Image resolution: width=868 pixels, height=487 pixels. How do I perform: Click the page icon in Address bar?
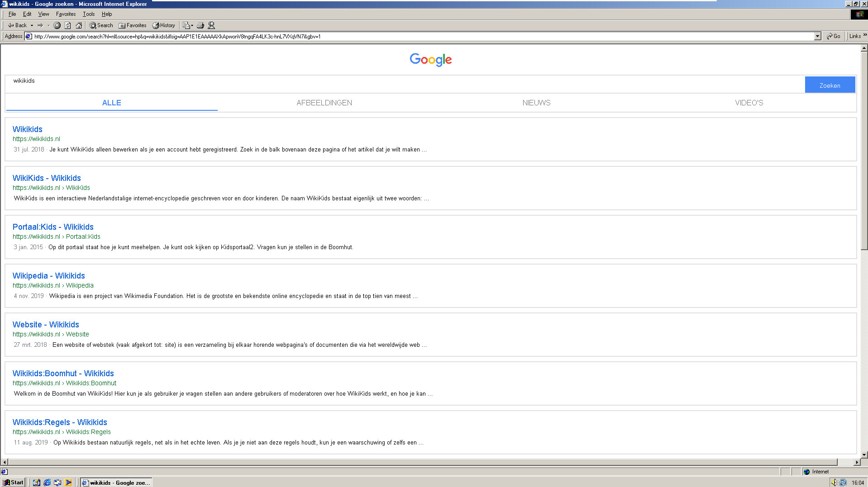click(29, 37)
